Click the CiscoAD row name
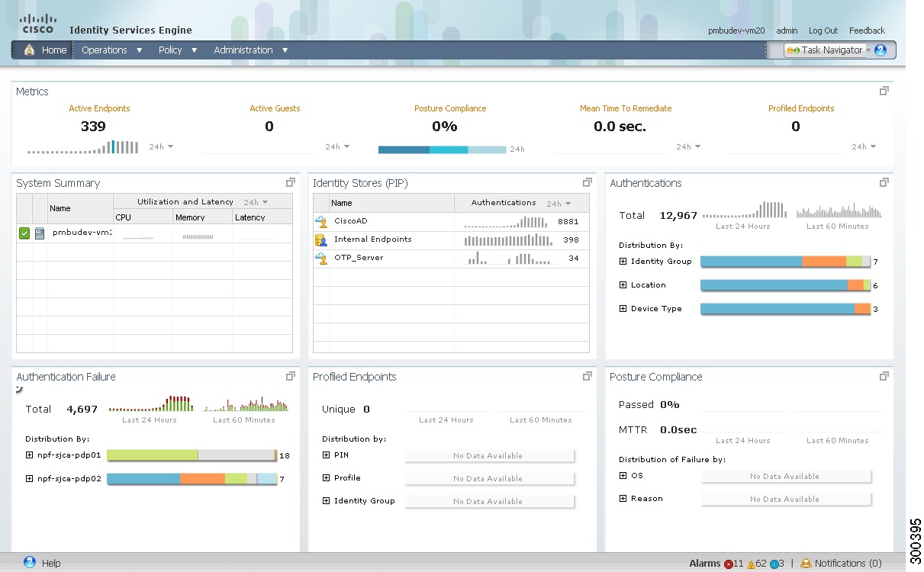Image resolution: width=924 pixels, height=572 pixels. [x=351, y=221]
